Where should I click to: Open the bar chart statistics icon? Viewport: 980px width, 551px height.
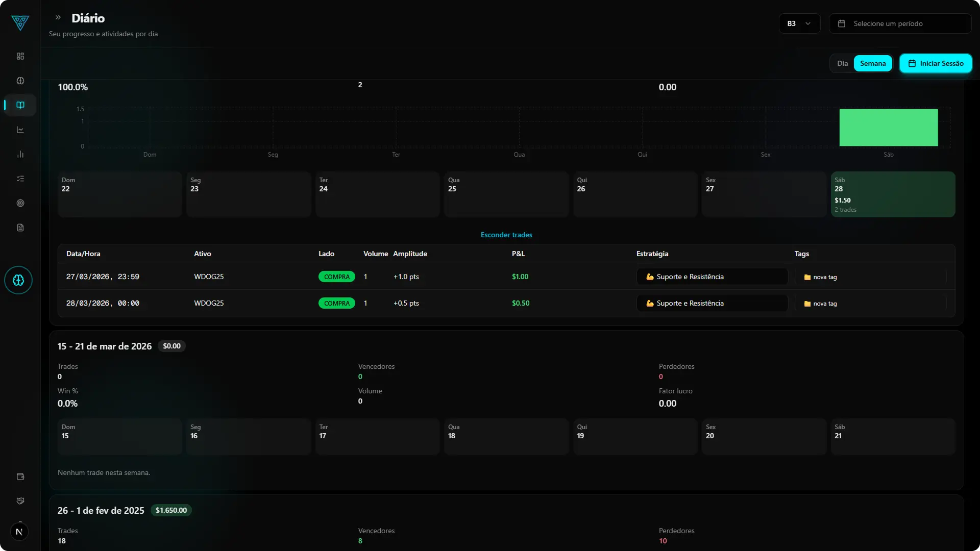[x=20, y=154]
